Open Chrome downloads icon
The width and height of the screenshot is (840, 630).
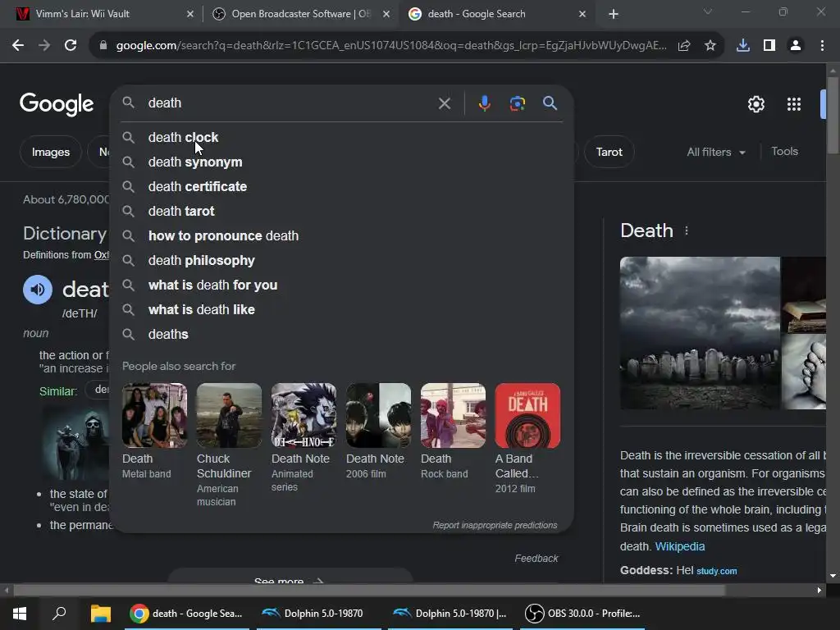tap(743, 46)
